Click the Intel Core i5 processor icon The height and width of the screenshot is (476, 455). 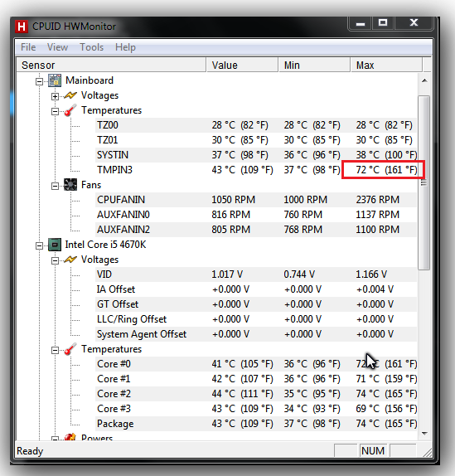coord(55,245)
